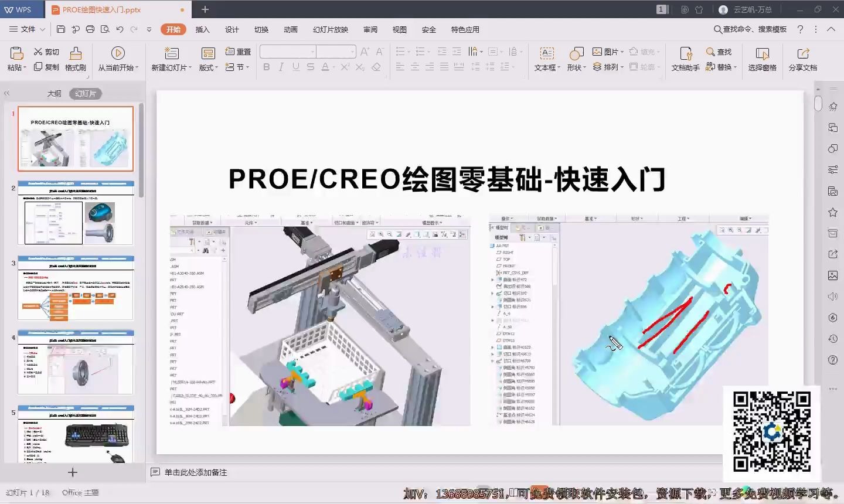Click the Print icon in quick access toolbar
844x504 pixels.
[90, 29]
